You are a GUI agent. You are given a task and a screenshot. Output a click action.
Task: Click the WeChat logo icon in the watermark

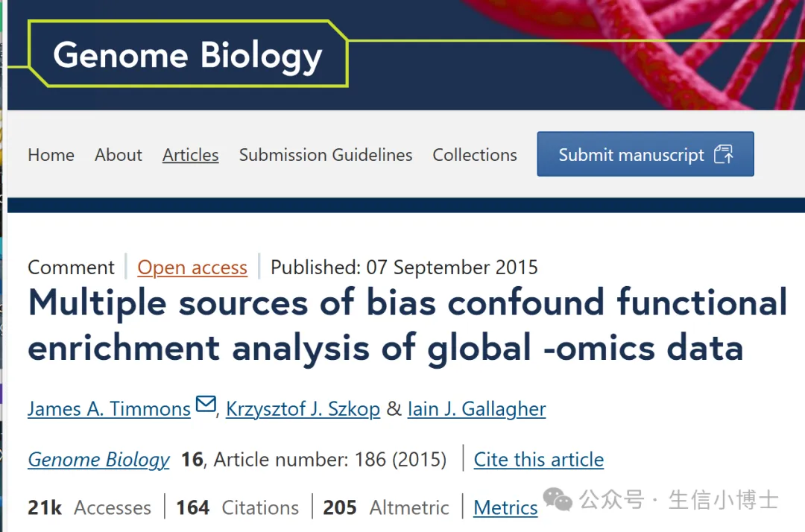pyautogui.click(x=558, y=500)
